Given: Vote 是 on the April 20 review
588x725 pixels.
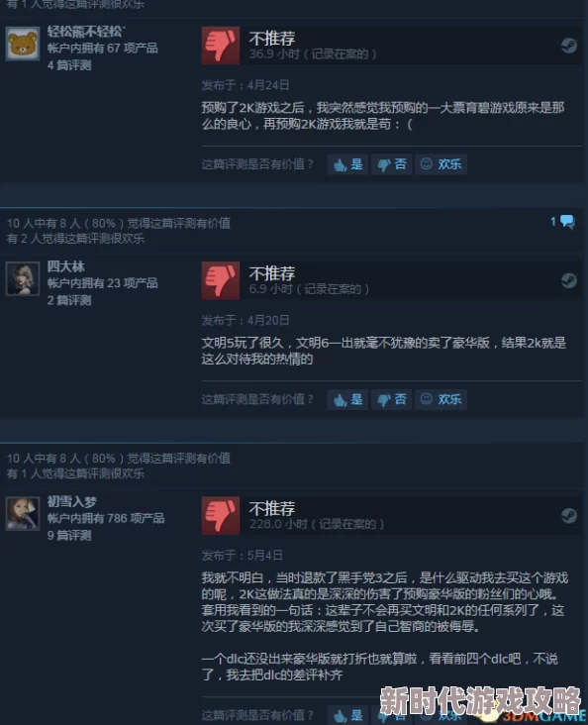Looking at the screenshot, I should tap(347, 399).
